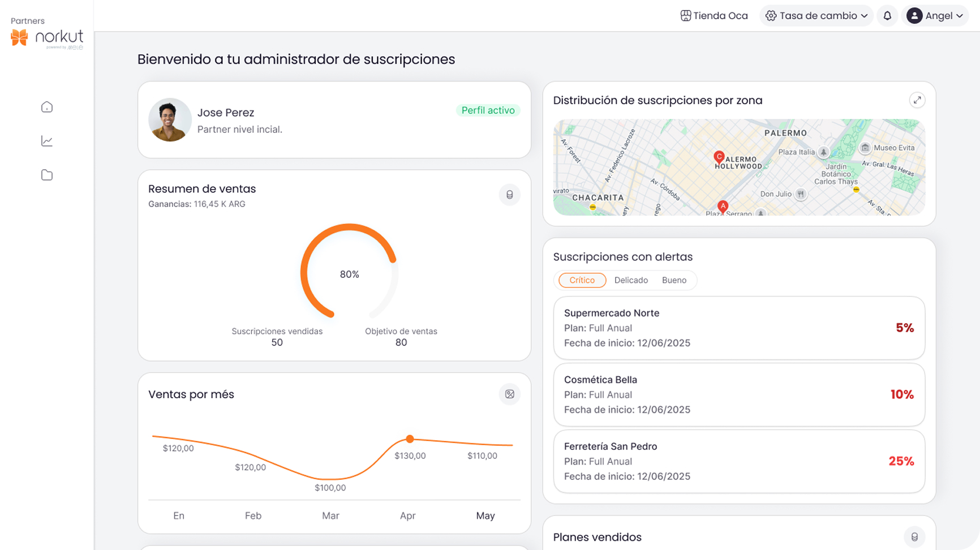Switch alert filter to Bueno
The image size is (980, 550).
pos(674,280)
